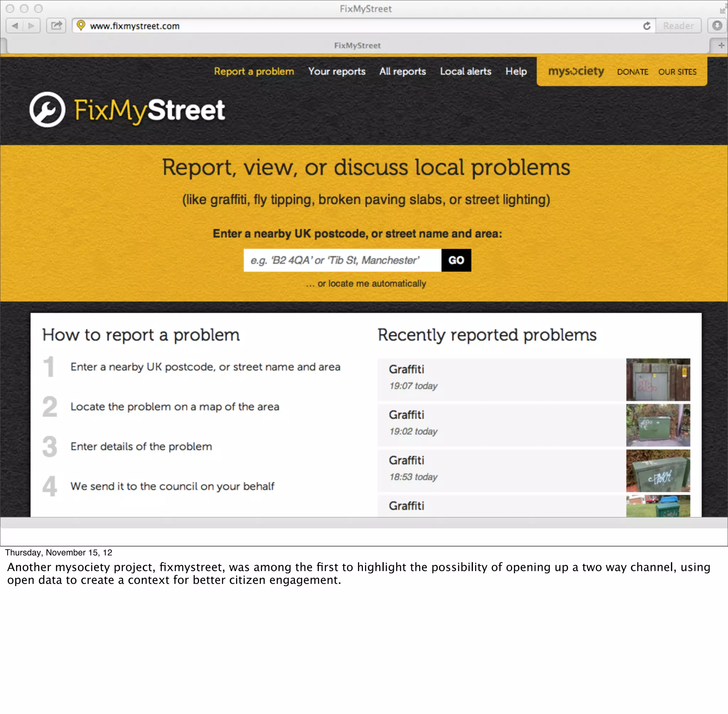728x714 pixels.
Task: Click step text 'We send it to the council'
Action: [x=172, y=486]
